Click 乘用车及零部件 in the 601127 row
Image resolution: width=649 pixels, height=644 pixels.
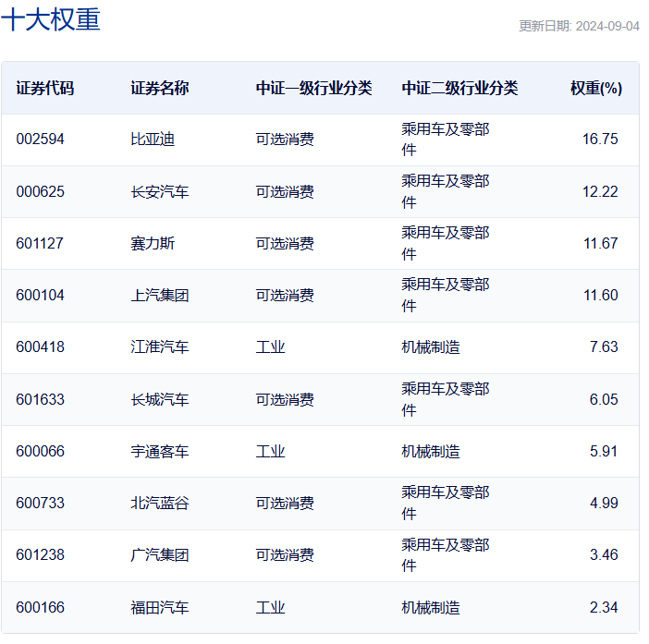click(446, 243)
